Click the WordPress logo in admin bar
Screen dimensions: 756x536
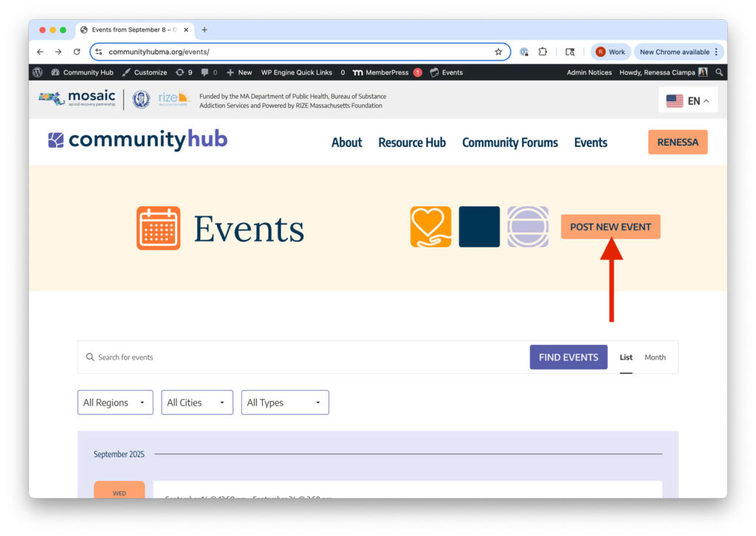(38, 72)
